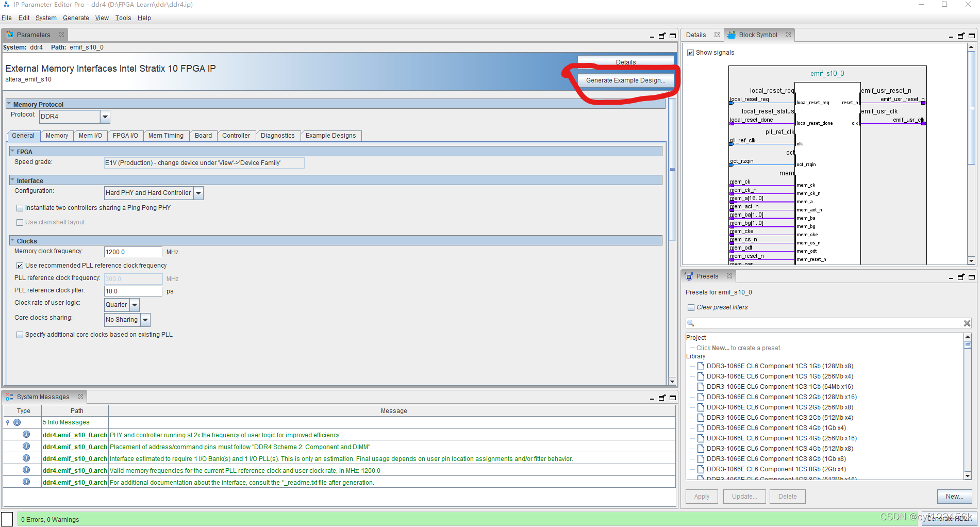The width and height of the screenshot is (980, 527).
Task: Switch to the Diagnostics tab
Action: pos(278,136)
